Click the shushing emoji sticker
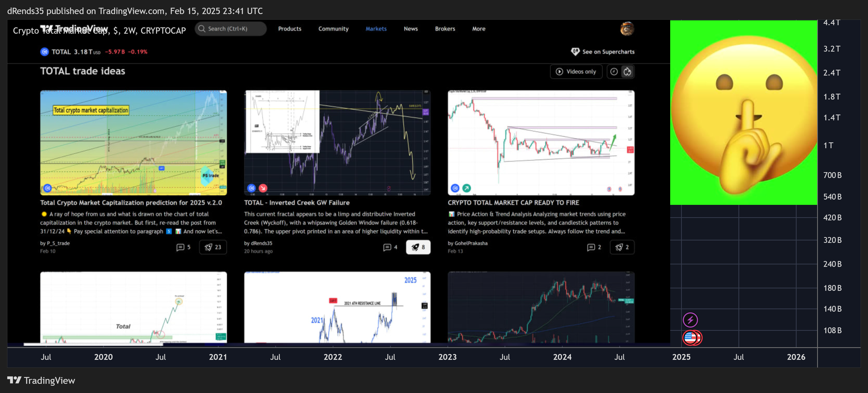The width and height of the screenshot is (868, 393). [x=744, y=112]
